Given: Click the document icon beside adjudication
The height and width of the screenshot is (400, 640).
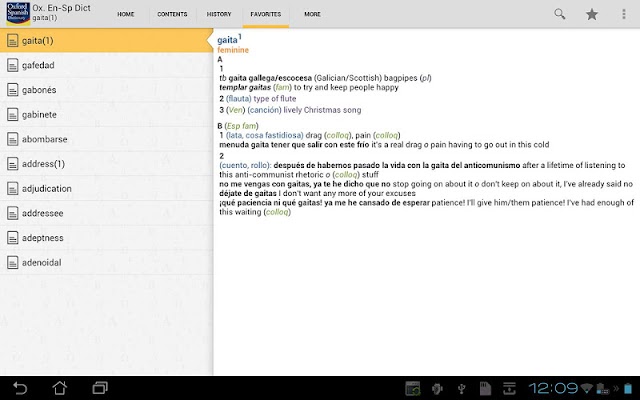Looking at the screenshot, I should (13, 189).
